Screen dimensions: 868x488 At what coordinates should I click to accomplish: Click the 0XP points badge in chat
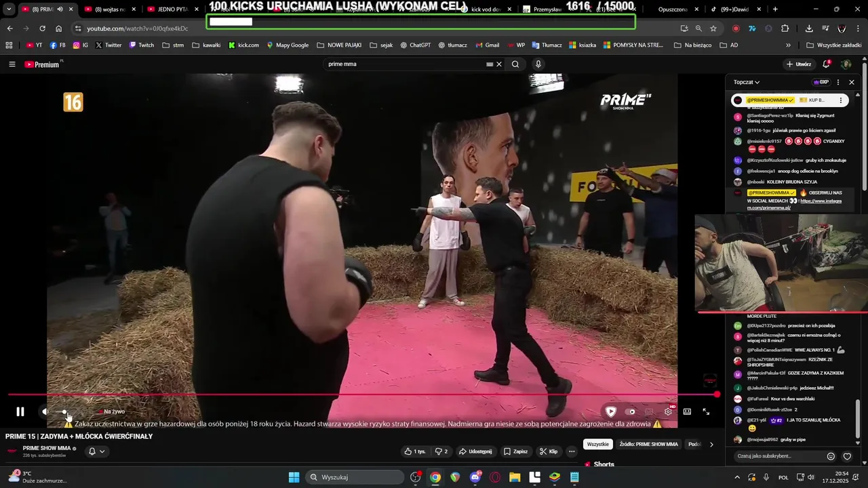[821, 82]
